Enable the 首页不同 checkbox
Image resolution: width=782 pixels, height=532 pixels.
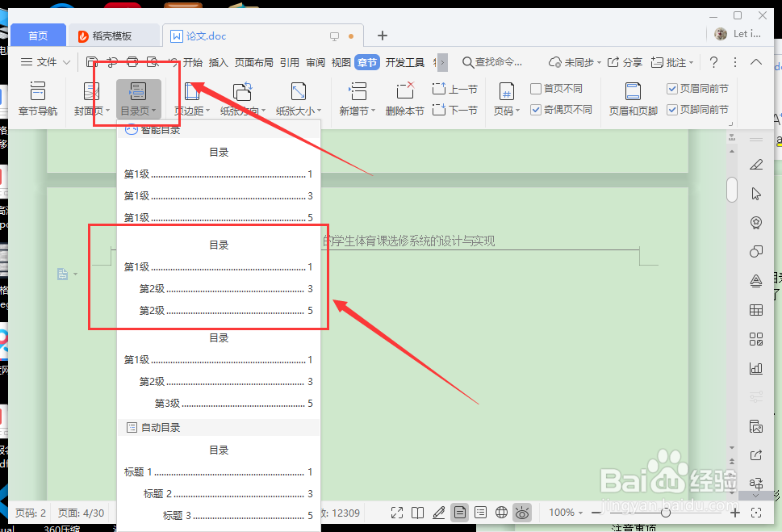coord(536,89)
